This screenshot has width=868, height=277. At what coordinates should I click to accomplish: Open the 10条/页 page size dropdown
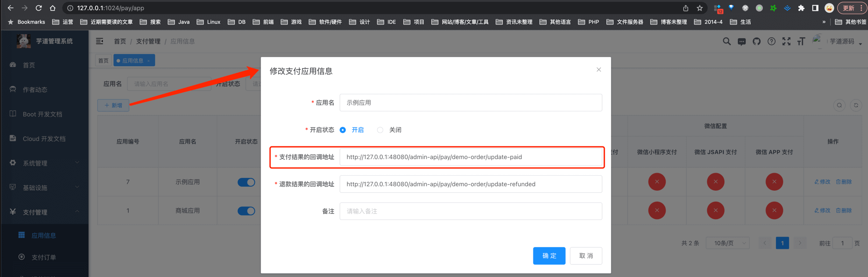coord(727,243)
